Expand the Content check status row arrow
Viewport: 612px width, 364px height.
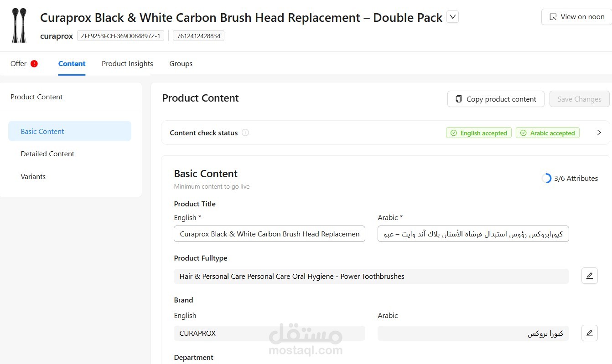tap(599, 133)
